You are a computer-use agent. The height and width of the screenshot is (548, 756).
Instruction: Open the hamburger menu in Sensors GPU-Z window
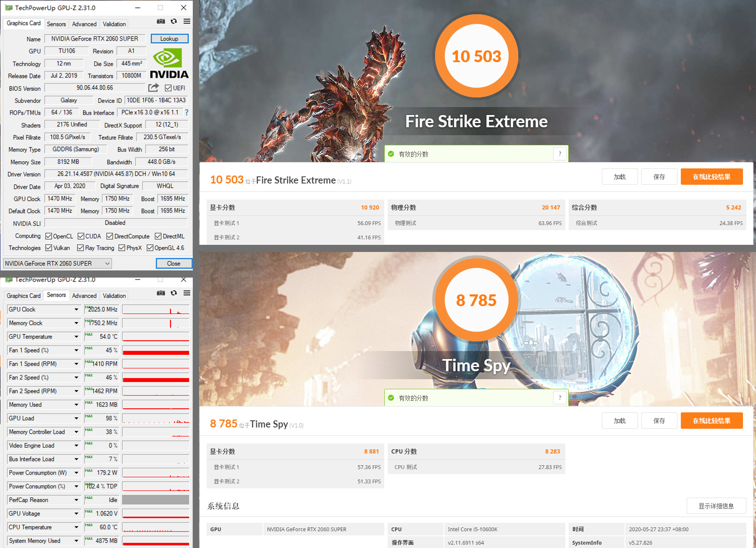coord(187,293)
